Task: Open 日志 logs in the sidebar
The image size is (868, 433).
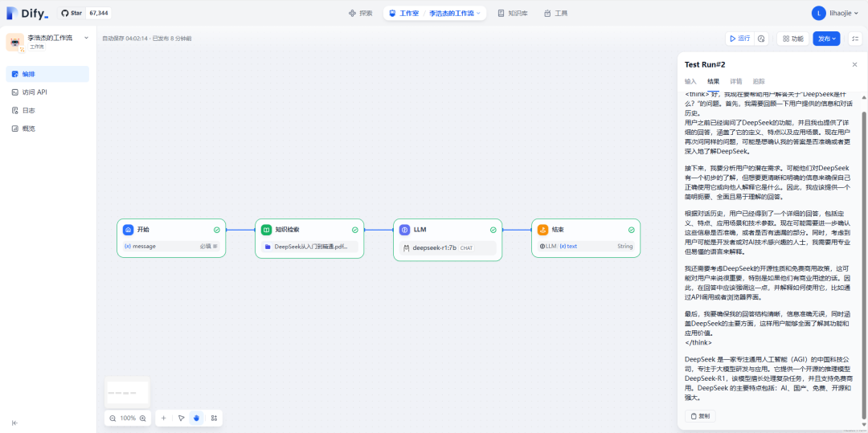Action: coord(47,111)
